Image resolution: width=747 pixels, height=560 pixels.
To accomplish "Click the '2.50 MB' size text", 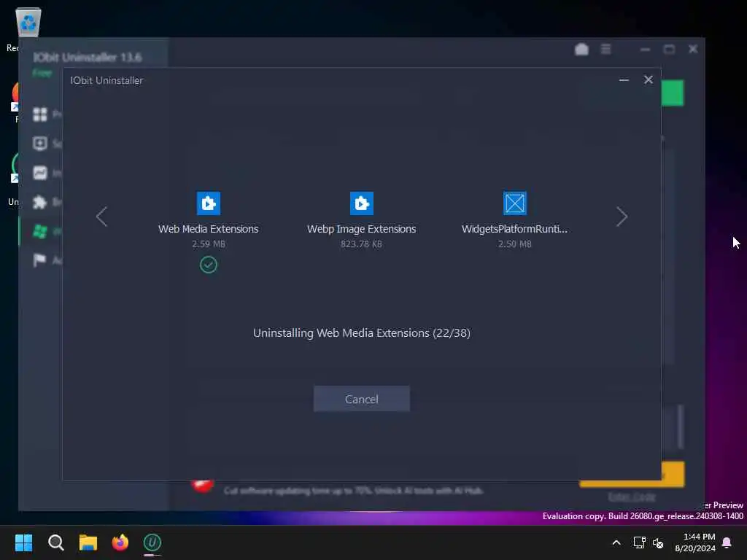I will 514,244.
